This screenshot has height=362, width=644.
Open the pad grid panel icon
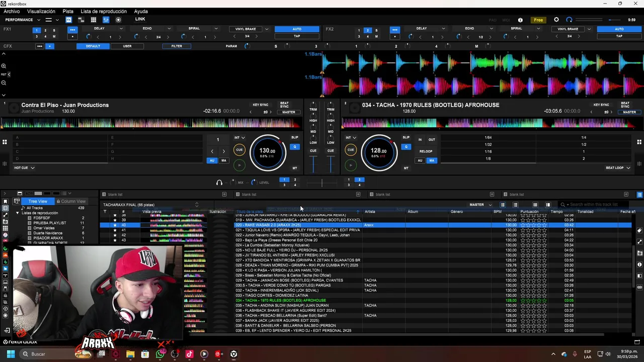[x=93, y=20]
